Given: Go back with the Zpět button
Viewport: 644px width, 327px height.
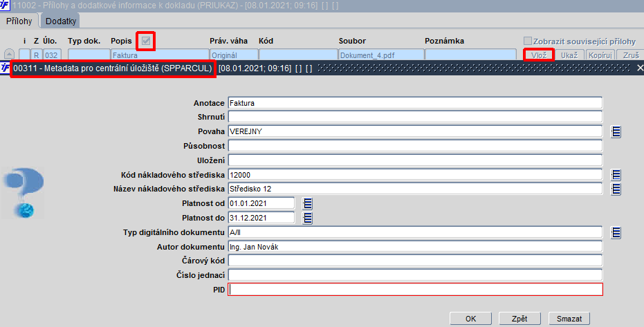Looking at the screenshot, I should pos(519,319).
